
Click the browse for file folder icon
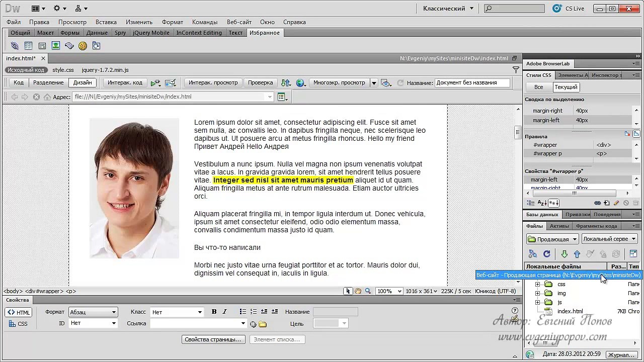click(x=263, y=324)
